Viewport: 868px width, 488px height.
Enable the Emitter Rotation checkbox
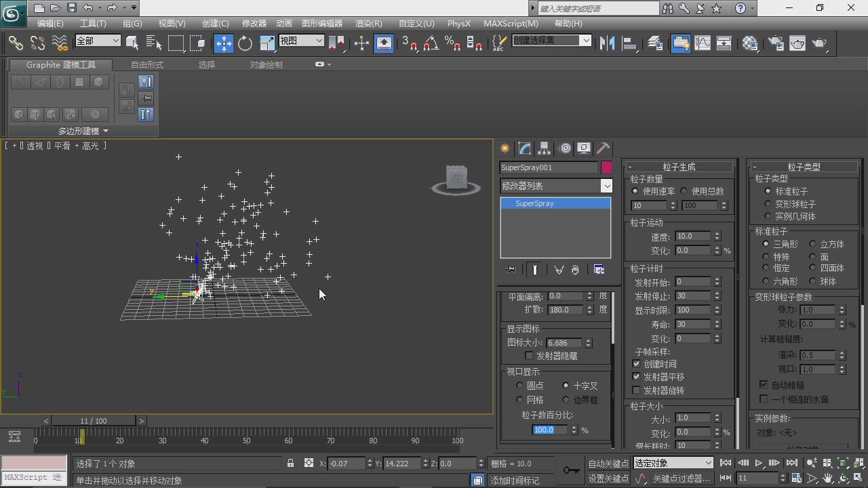(x=636, y=390)
